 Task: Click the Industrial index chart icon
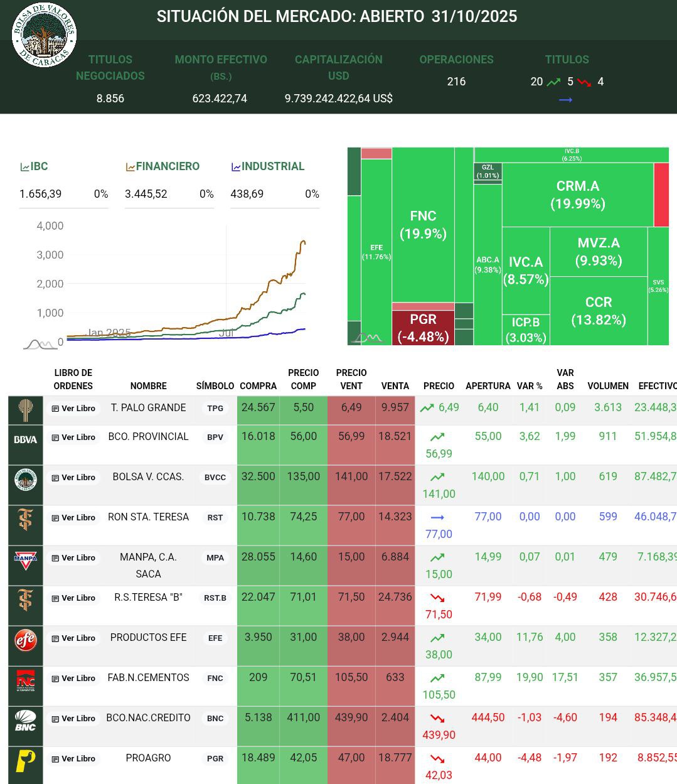236,167
